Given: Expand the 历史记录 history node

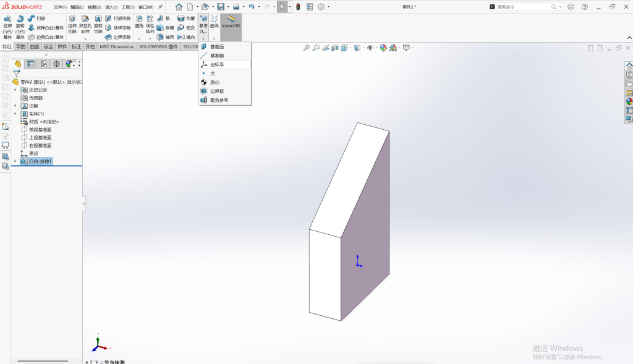Looking at the screenshot, I should point(15,90).
